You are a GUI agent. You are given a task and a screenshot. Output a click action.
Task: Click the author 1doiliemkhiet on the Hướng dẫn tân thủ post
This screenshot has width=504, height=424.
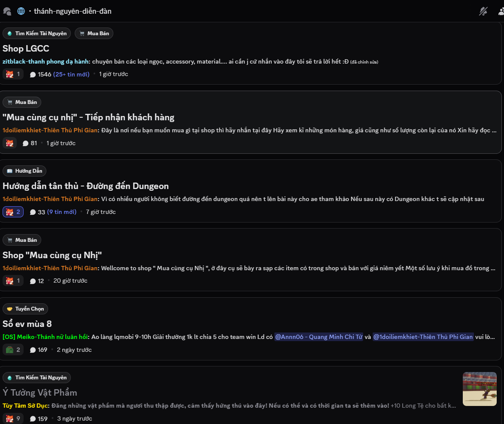(50, 199)
